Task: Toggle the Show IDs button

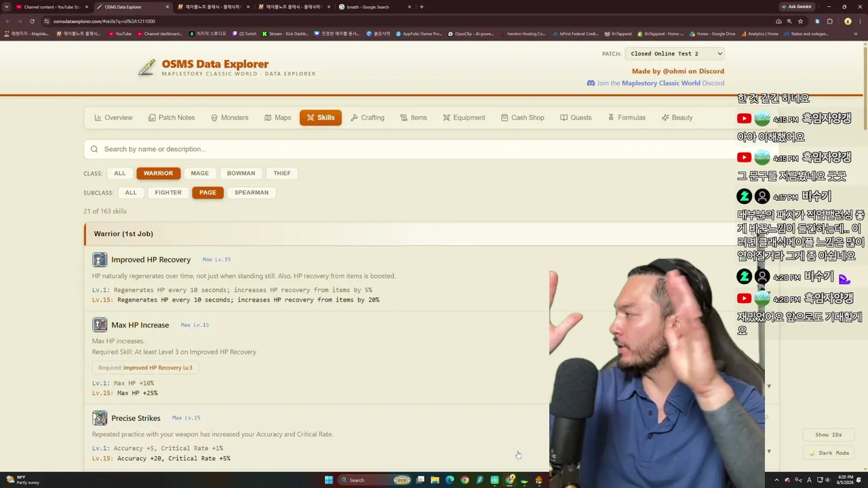Action: coord(829,434)
